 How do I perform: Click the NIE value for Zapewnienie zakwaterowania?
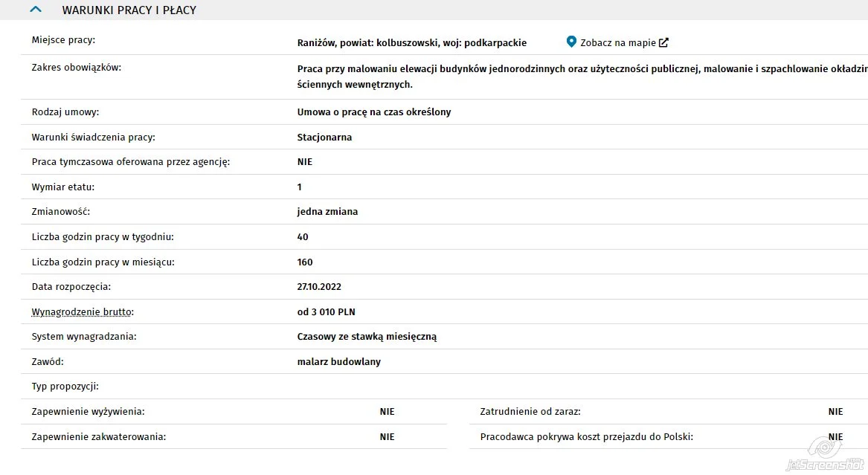coord(387,437)
